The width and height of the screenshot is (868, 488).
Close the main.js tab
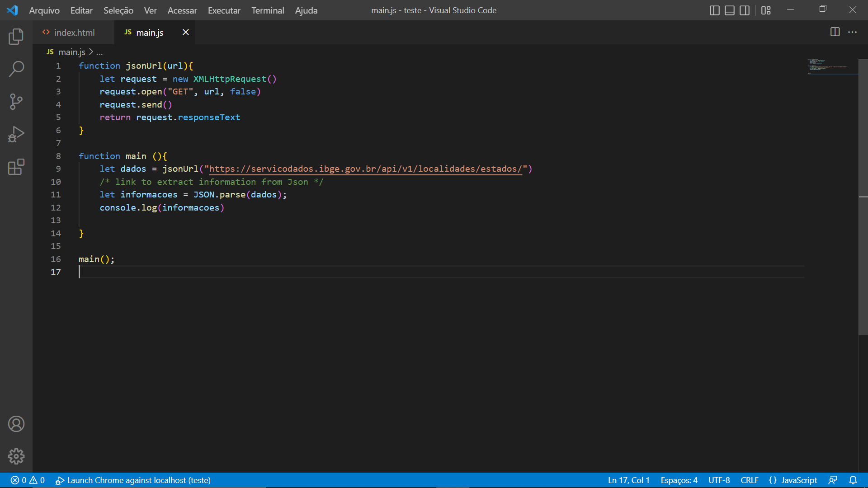point(185,32)
